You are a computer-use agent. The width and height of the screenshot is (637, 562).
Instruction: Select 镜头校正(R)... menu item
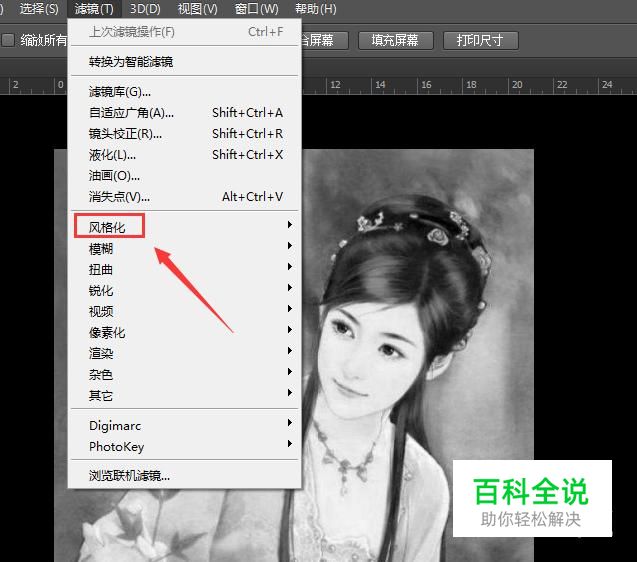[185, 134]
